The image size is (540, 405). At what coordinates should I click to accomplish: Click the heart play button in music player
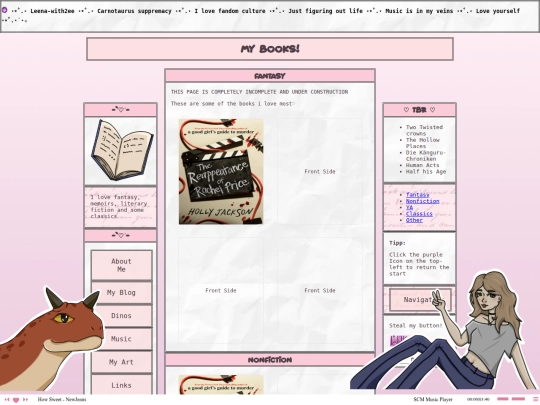click(16, 400)
